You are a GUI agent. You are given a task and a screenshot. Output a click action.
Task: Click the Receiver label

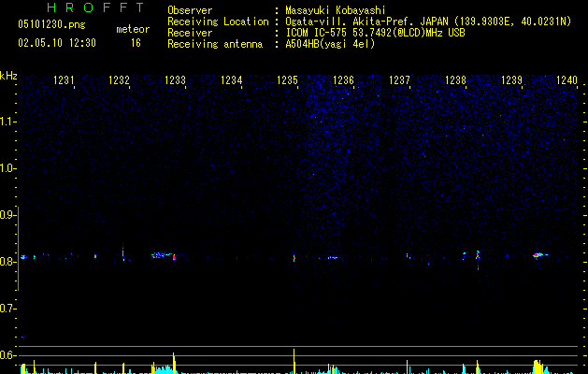[190, 33]
